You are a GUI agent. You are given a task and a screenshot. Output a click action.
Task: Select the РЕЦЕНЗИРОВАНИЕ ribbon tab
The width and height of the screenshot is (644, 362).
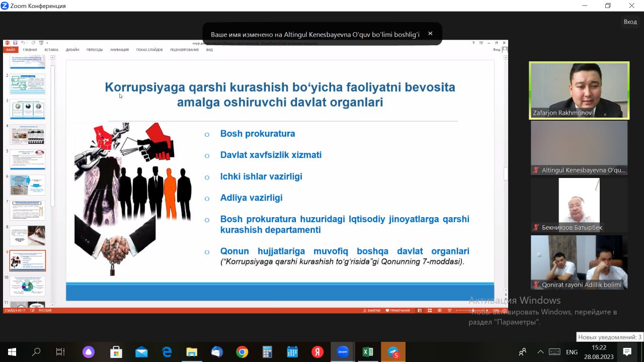[x=184, y=50]
